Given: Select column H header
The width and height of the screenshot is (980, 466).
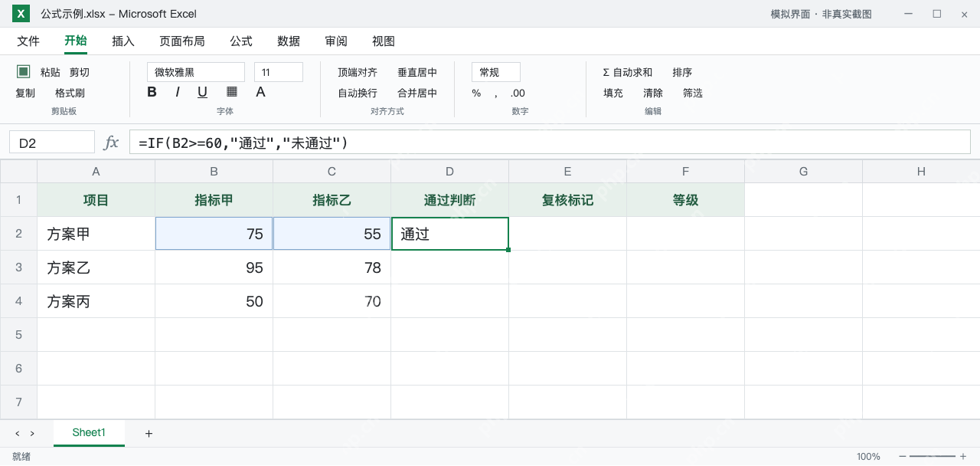Looking at the screenshot, I should click(x=921, y=172).
